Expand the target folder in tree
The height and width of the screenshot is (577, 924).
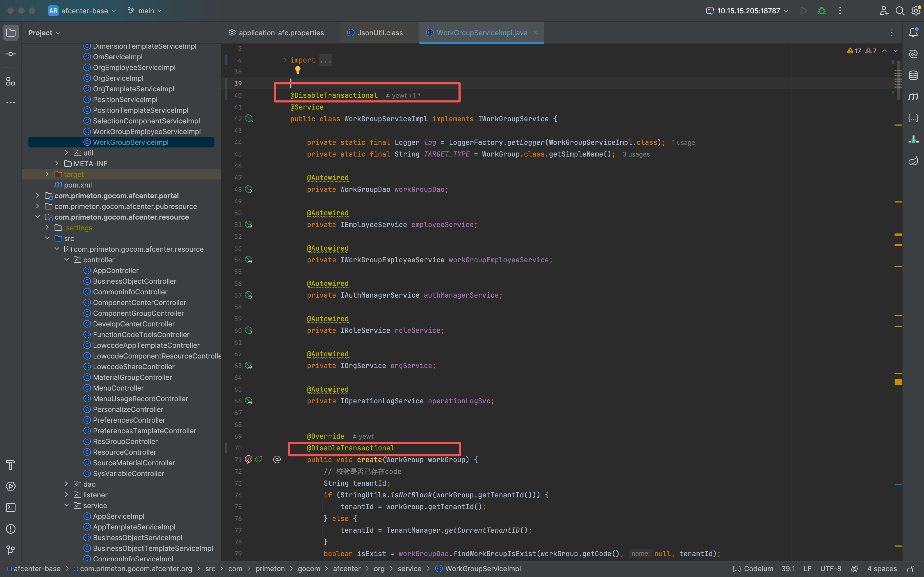pos(47,174)
